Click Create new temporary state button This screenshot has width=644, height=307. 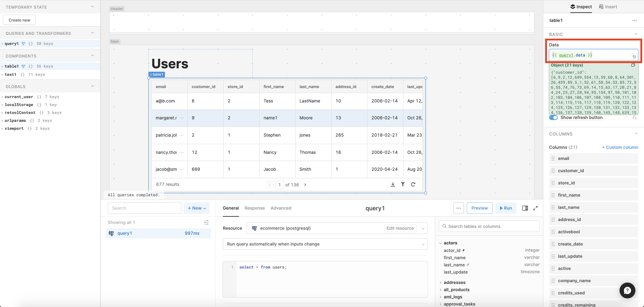point(19,20)
